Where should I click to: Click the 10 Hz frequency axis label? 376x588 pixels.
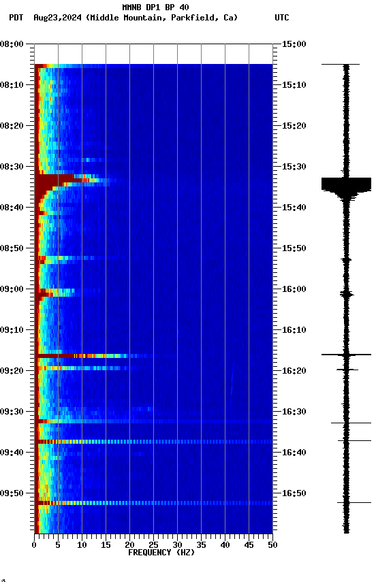pos(82,545)
